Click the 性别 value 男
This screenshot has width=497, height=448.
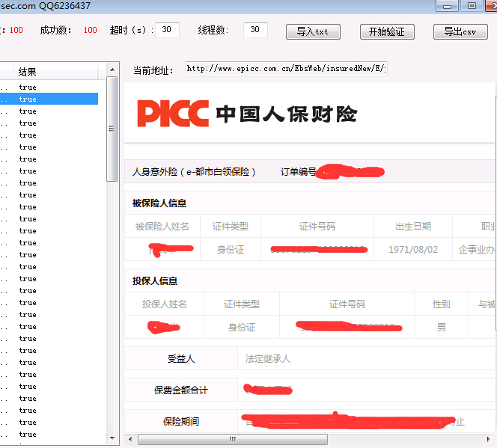click(x=441, y=327)
